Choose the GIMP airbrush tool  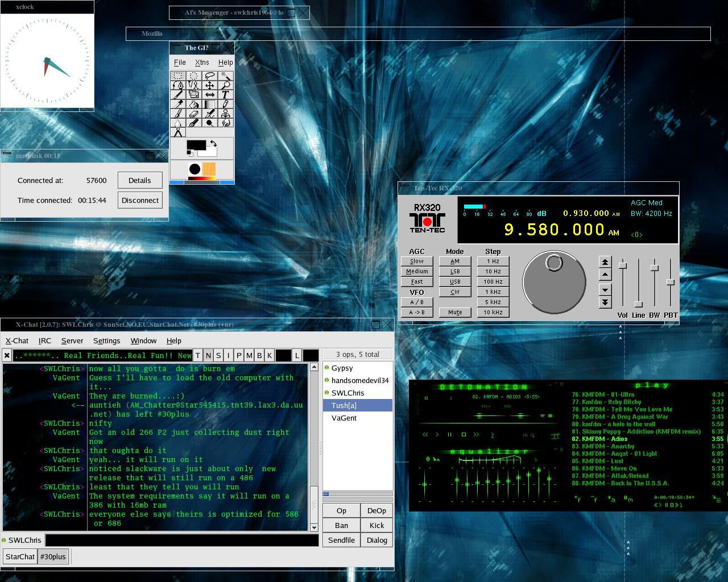(210, 114)
